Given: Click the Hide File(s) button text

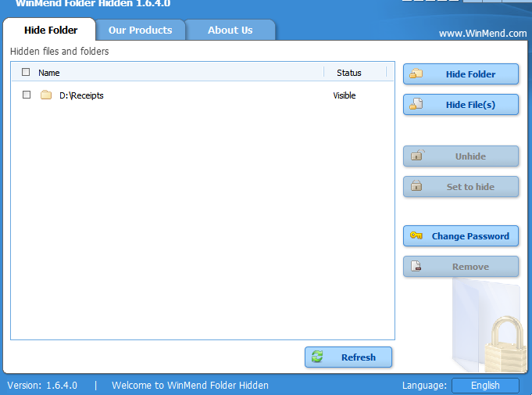Looking at the screenshot, I should coord(470,105).
